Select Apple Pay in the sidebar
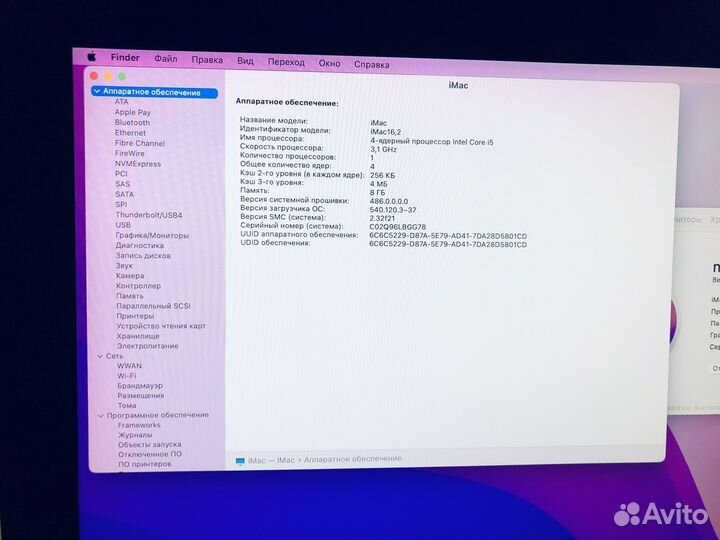This screenshot has width=720, height=540. pyautogui.click(x=133, y=112)
